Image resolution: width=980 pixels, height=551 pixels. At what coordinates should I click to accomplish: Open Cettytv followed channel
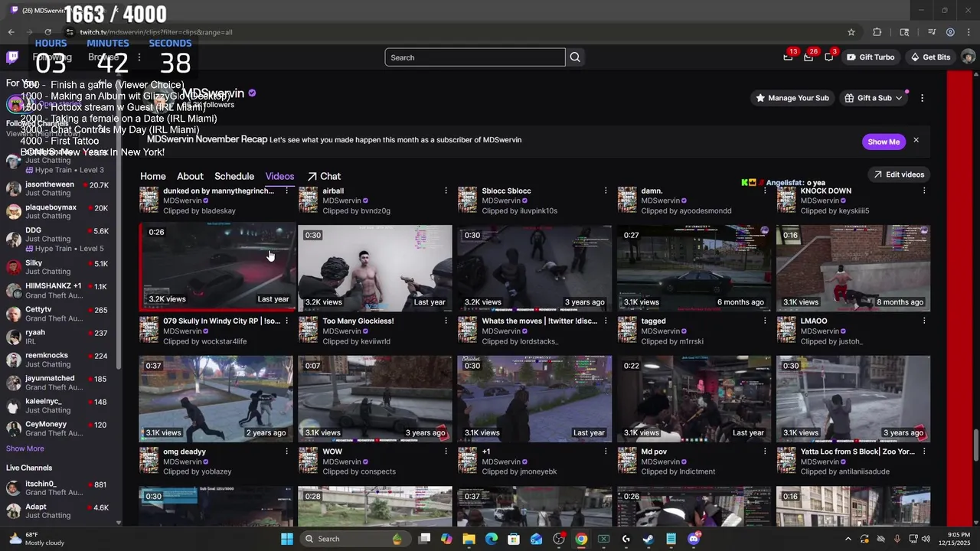[60, 314]
